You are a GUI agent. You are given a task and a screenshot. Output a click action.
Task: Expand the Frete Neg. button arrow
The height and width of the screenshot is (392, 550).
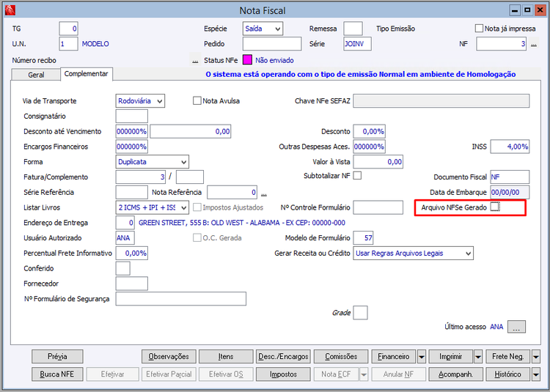tap(535, 357)
